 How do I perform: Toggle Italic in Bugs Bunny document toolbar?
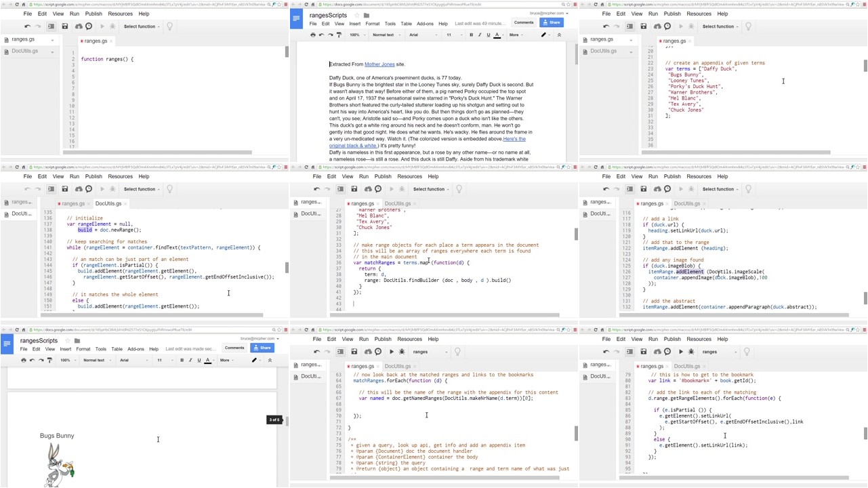click(x=190, y=360)
